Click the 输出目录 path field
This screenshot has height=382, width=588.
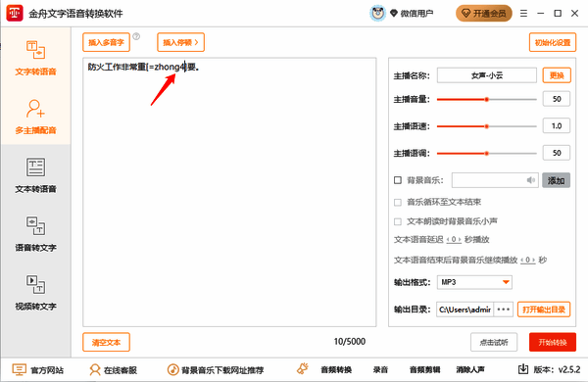465,310
